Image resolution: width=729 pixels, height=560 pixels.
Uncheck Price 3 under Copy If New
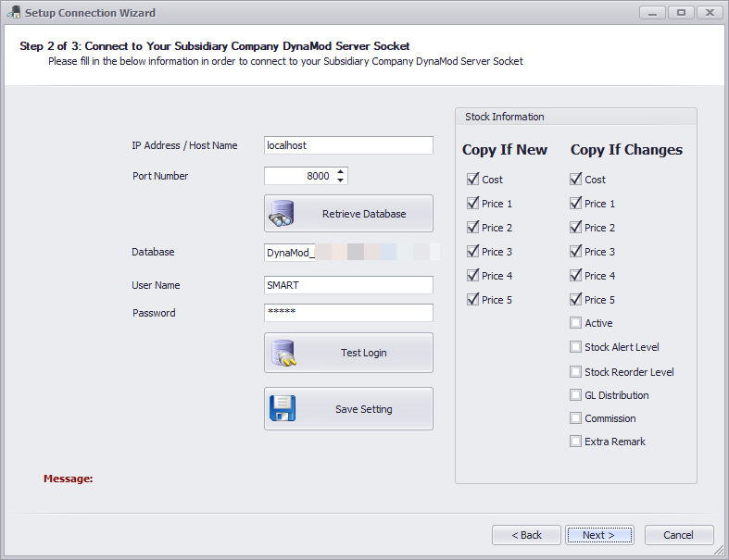(x=472, y=252)
